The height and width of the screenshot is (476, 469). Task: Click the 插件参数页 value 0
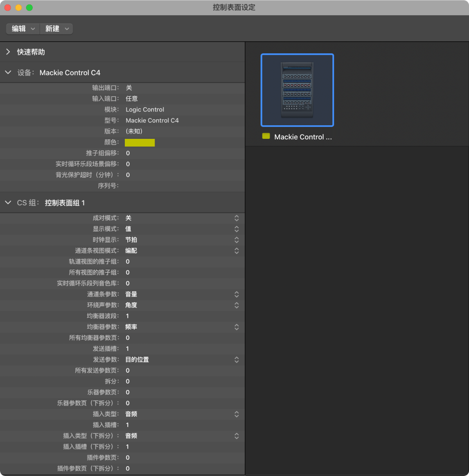(128, 458)
